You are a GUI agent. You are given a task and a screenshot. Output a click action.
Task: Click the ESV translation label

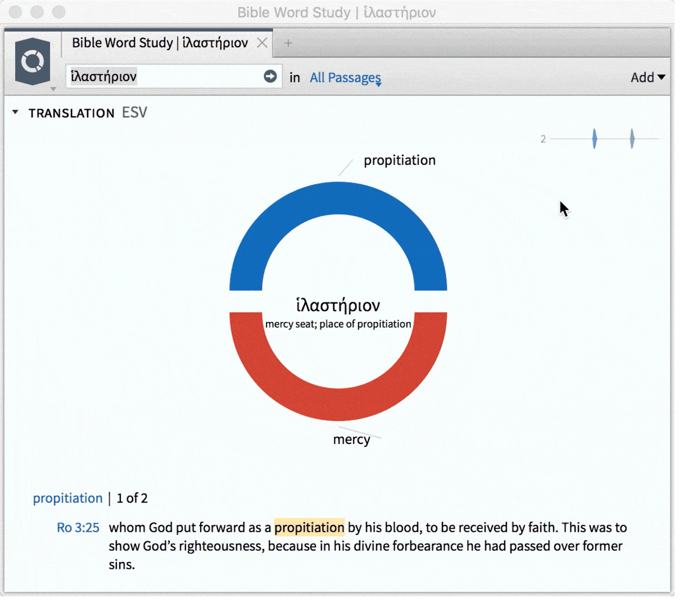click(134, 112)
